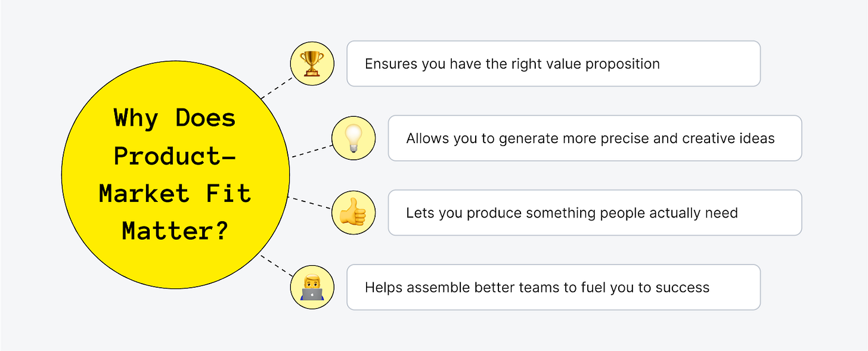
Task: Select the "Product-" heading text
Action: pyautogui.click(x=175, y=156)
